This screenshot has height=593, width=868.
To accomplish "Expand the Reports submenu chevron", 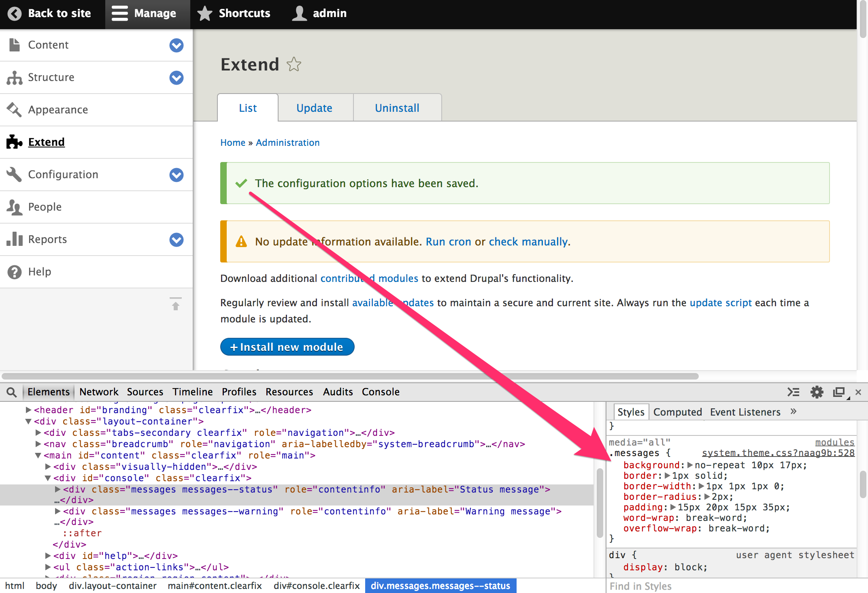I will pos(177,240).
